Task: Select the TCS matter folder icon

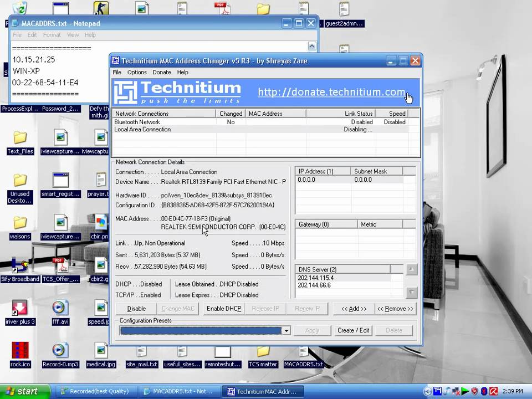Action: coord(263,357)
